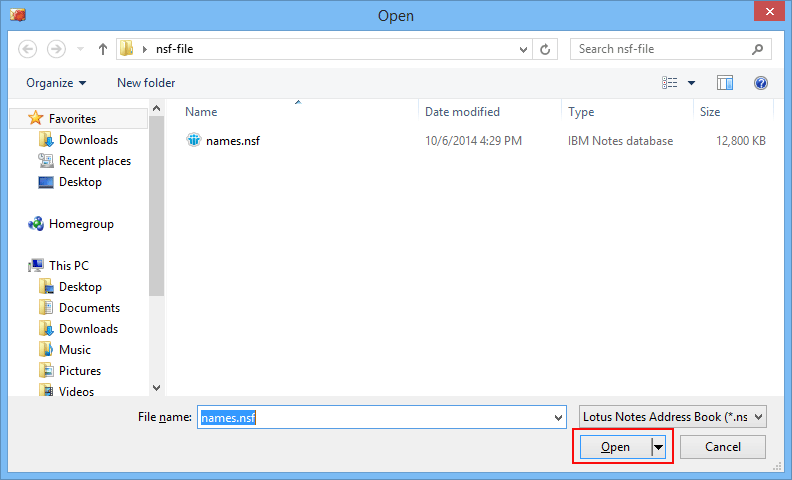
Task: Expand the address bar path chevron
Action: (145, 49)
